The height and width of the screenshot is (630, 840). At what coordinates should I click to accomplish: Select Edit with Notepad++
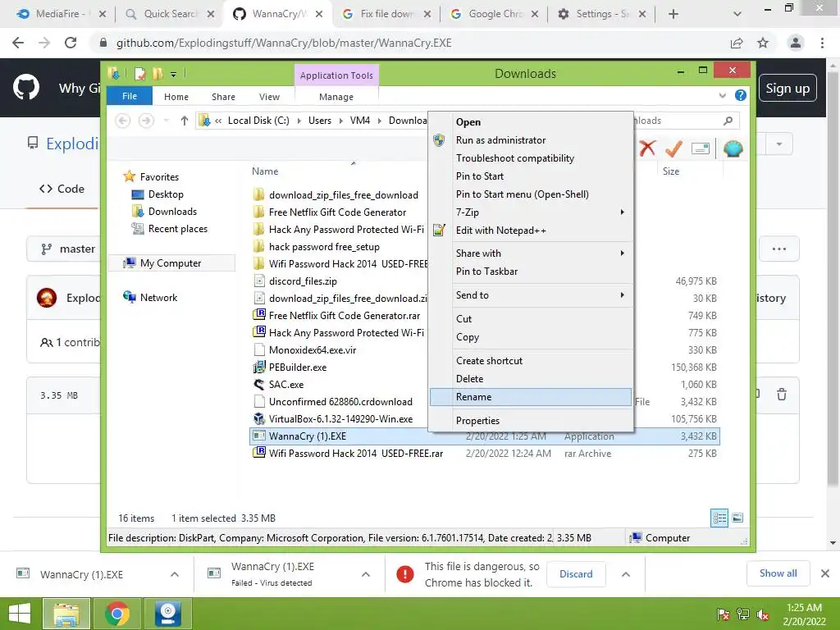pyautogui.click(x=531, y=231)
